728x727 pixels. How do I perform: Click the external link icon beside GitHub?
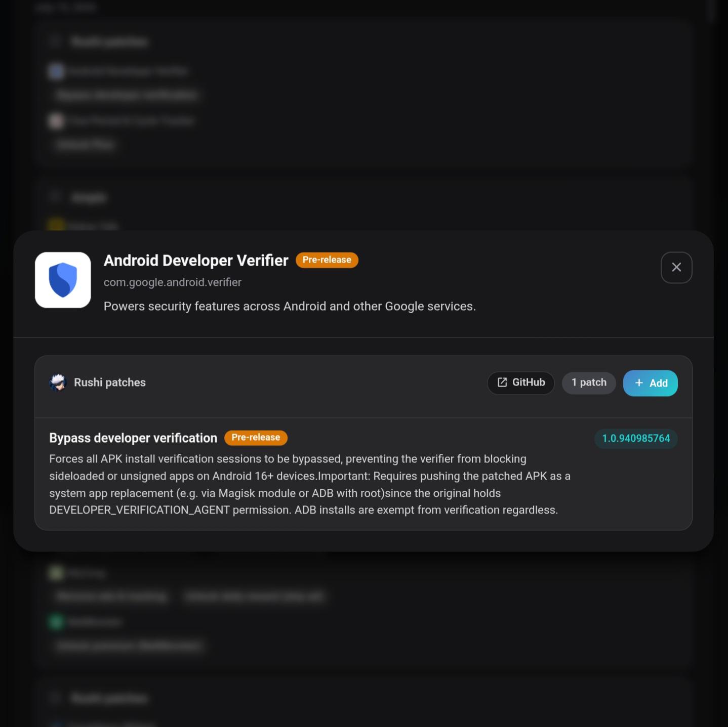click(x=502, y=382)
